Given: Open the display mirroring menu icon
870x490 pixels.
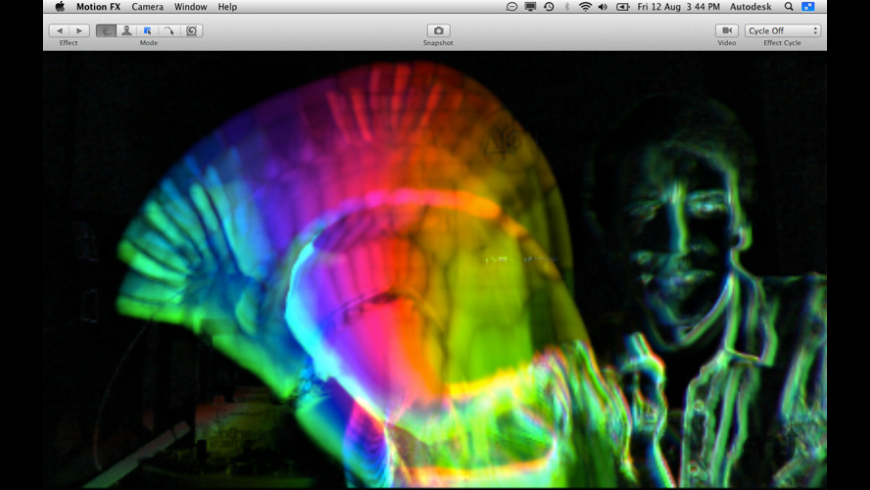Looking at the screenshot, I should pos(530,7).
